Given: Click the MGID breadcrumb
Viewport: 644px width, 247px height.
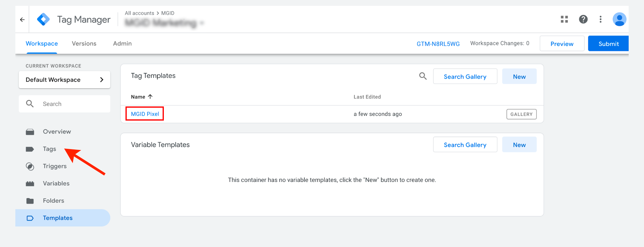Looking at the screenshot, I should [x=168, y=13].
